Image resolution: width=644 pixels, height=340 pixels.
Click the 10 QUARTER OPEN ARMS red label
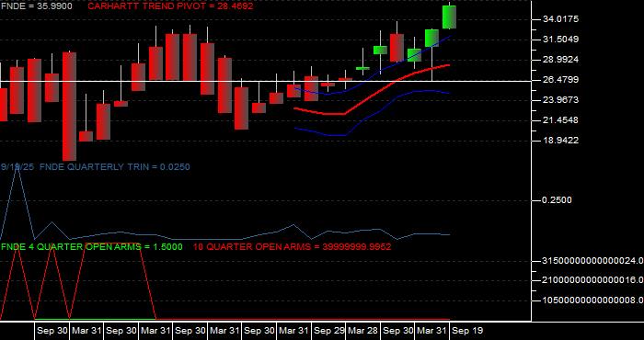[292, 247]
